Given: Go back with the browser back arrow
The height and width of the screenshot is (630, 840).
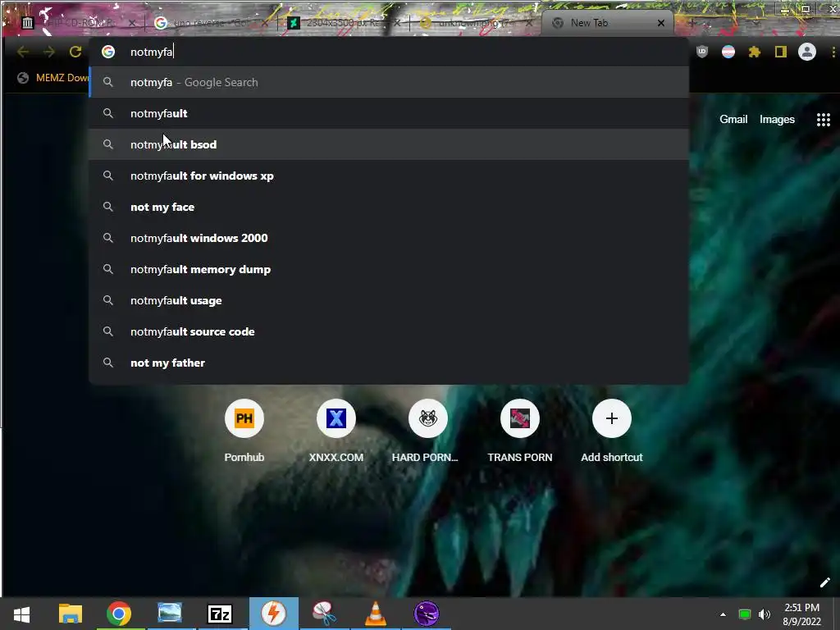Looking at the screenshot, I should 23,52.
